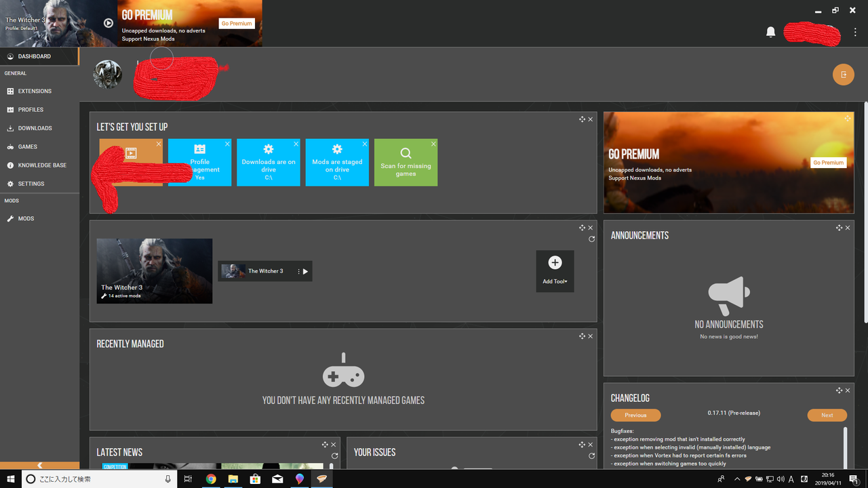The height and width of the screenshot is (488, 868).
Task: Click the move handle on the Changelog widget
Action: tap(839, 390)
